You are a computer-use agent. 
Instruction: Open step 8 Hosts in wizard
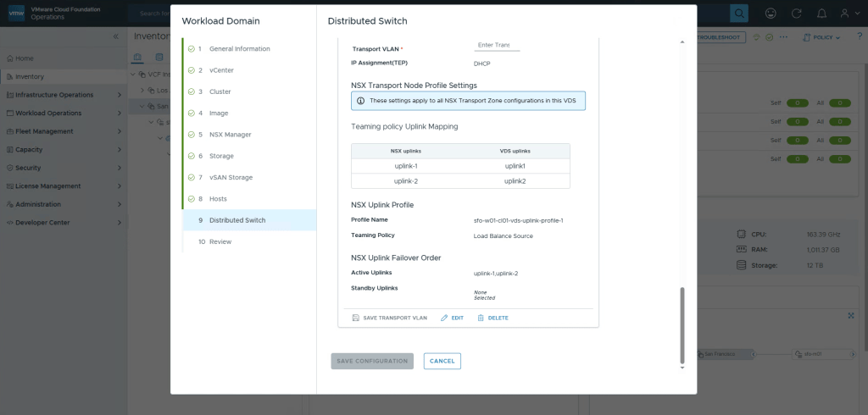pos(219,199)
